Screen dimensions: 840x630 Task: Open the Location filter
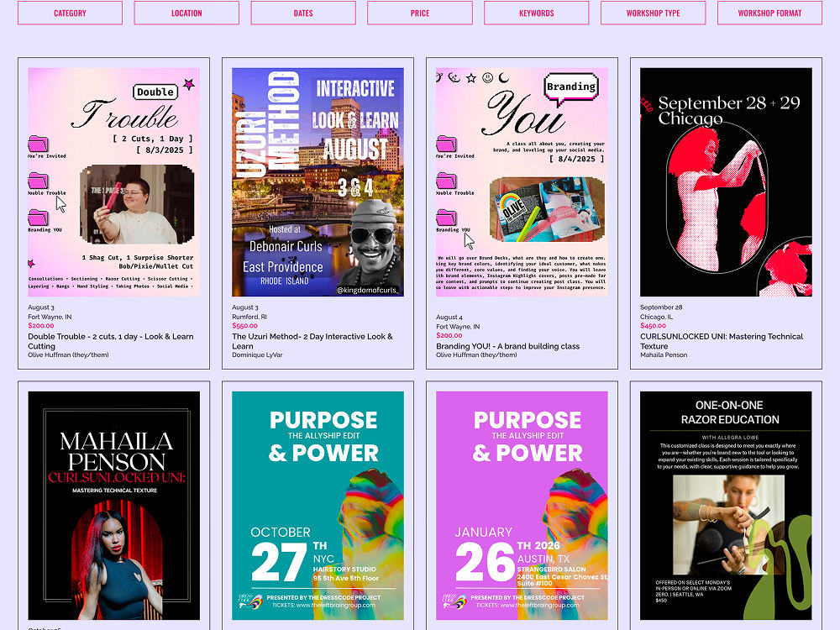click(186, 13)
